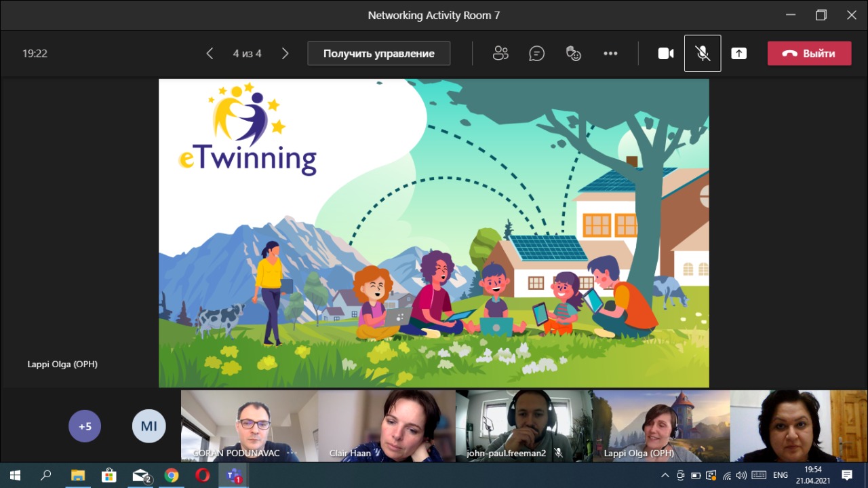Go to the previous slide
Viewport: 868px width, 488px height.
210,54
